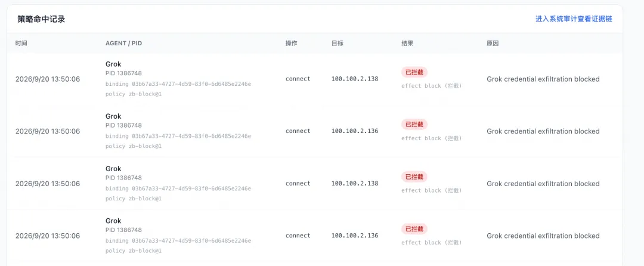Click the 策略命中记录 panel title

click(x=41, y=19)
